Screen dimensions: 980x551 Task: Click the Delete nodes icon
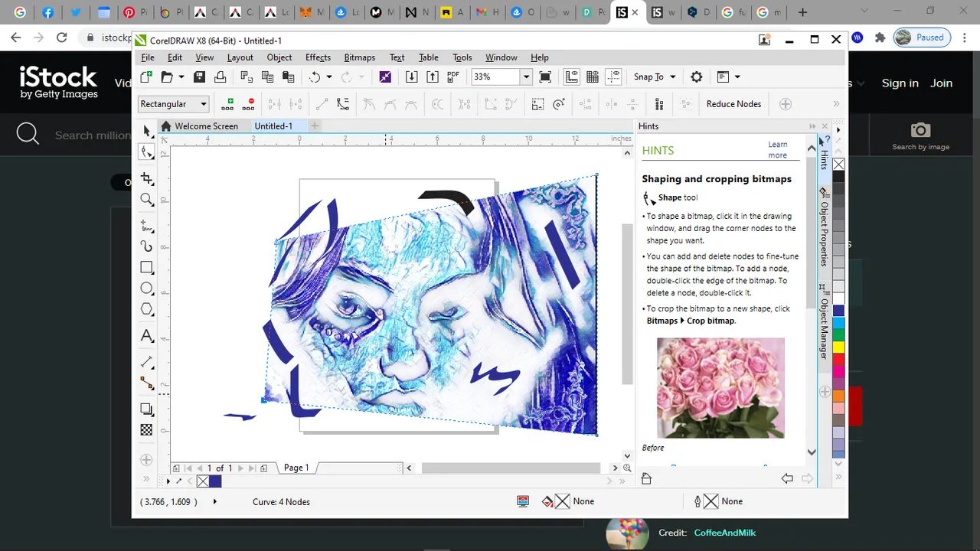click(249, 104)
